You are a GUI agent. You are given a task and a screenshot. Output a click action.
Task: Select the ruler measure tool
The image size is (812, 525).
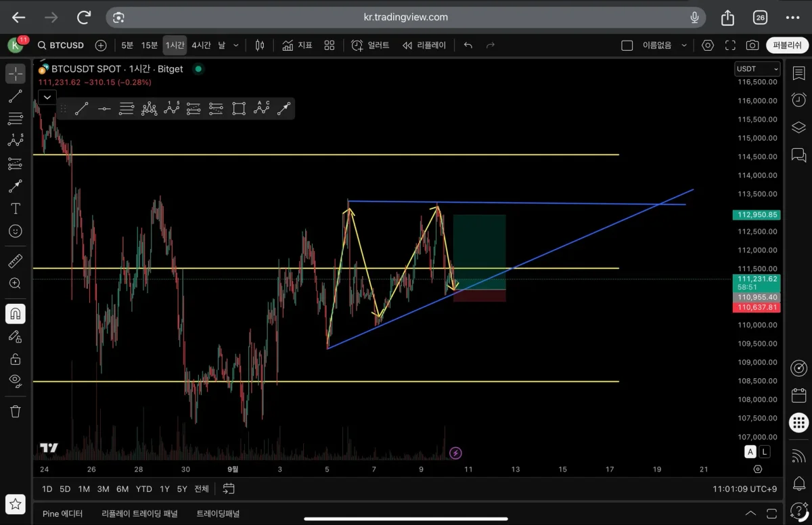click(x=16, y=260)
